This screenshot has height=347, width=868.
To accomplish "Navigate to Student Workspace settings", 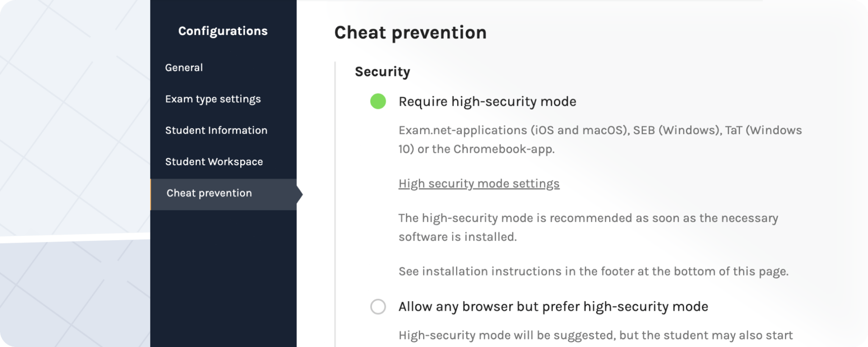I will pyautogui.click(x=214, y=162).
